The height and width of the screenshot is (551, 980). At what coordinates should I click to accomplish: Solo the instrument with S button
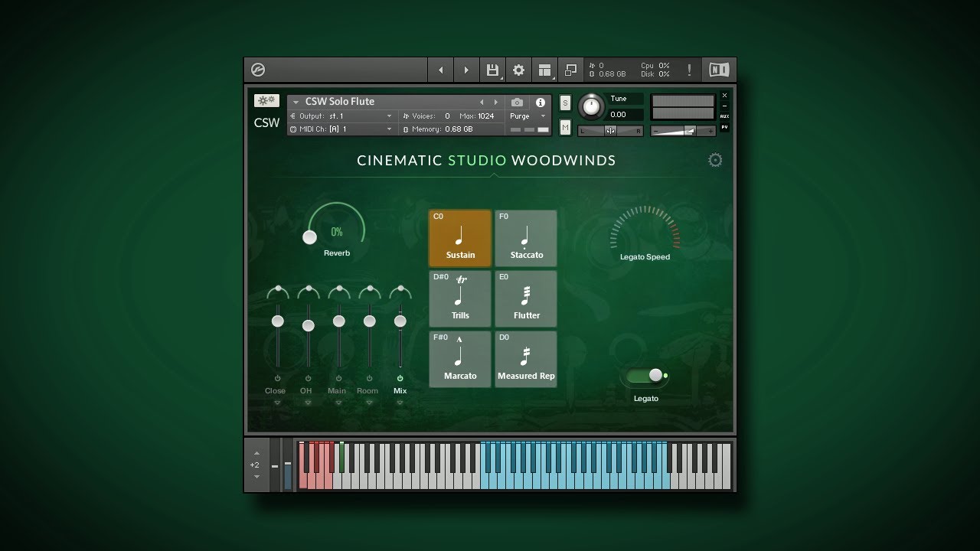(565, 103)
